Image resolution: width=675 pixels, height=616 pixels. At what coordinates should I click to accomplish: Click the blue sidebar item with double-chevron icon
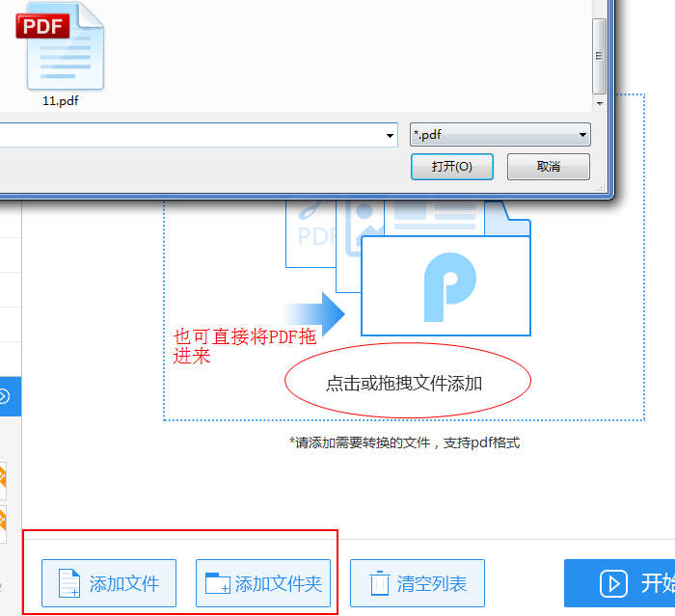pos(11,396)
